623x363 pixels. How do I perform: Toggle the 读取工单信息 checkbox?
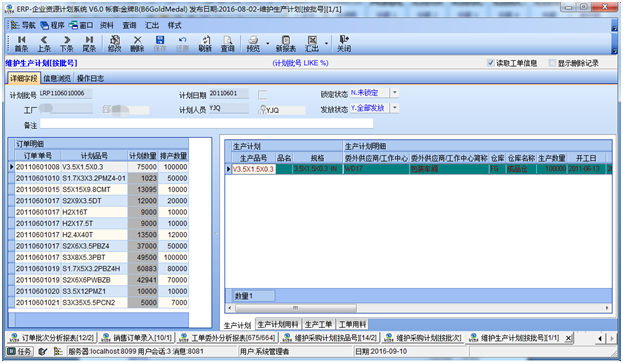point(491,63)
